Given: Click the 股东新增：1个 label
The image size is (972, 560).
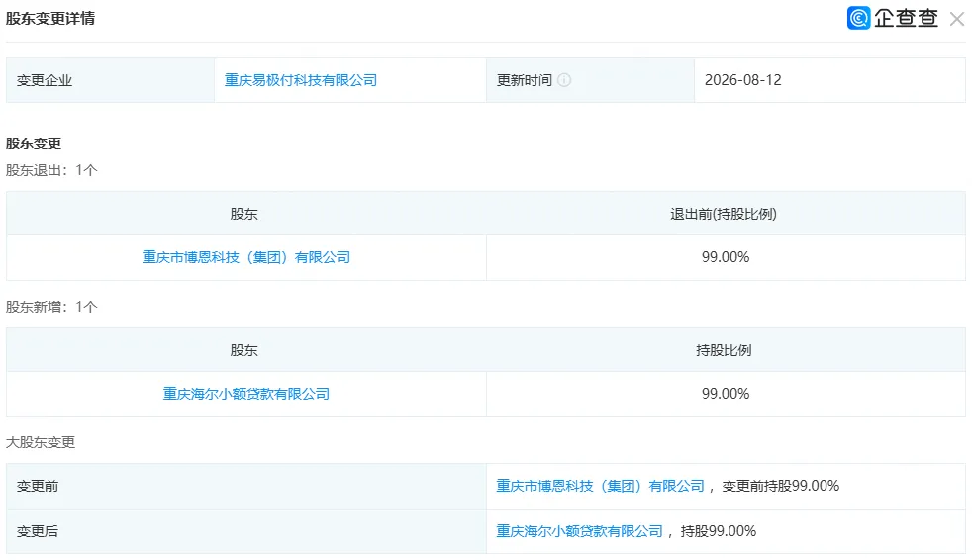Looking at the screenshot, I should click(51, 307).
